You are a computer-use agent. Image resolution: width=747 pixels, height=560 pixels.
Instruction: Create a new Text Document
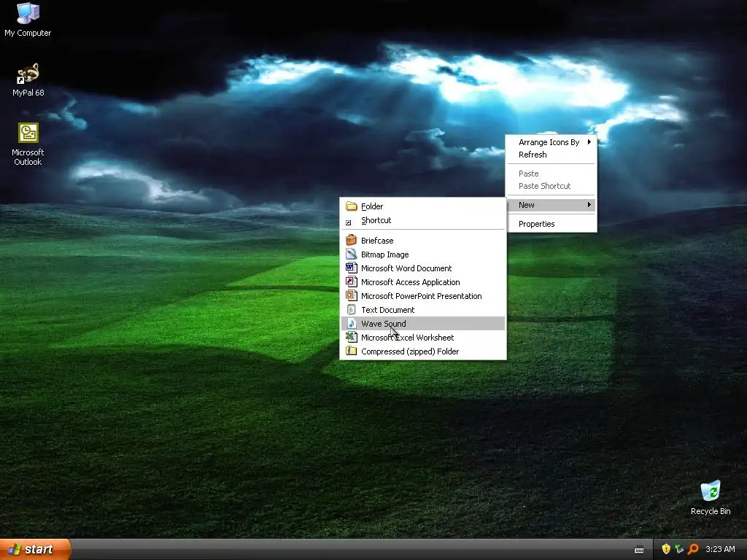(423, 309)
